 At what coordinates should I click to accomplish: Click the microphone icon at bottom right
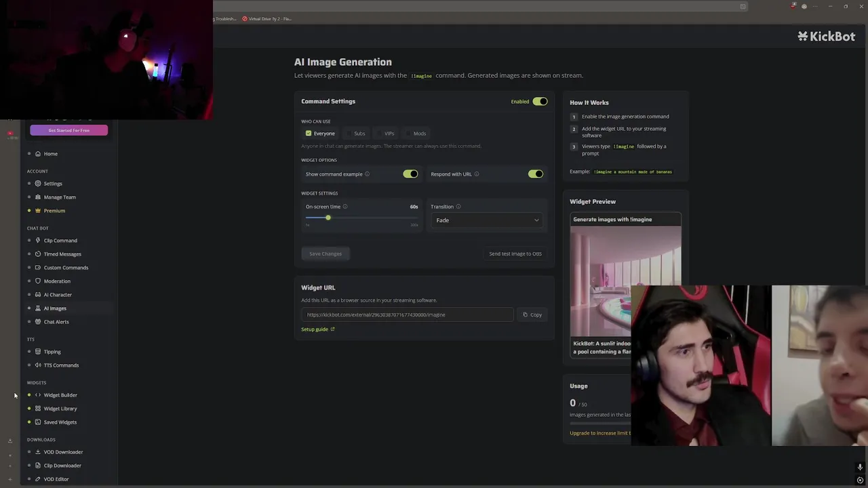click(x=860, y=468)
